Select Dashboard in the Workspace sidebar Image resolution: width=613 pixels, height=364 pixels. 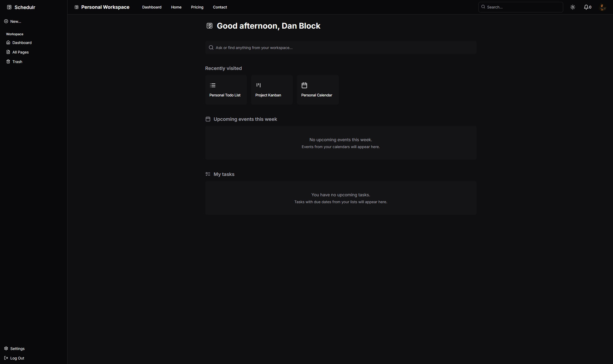[x=34, y=42]
